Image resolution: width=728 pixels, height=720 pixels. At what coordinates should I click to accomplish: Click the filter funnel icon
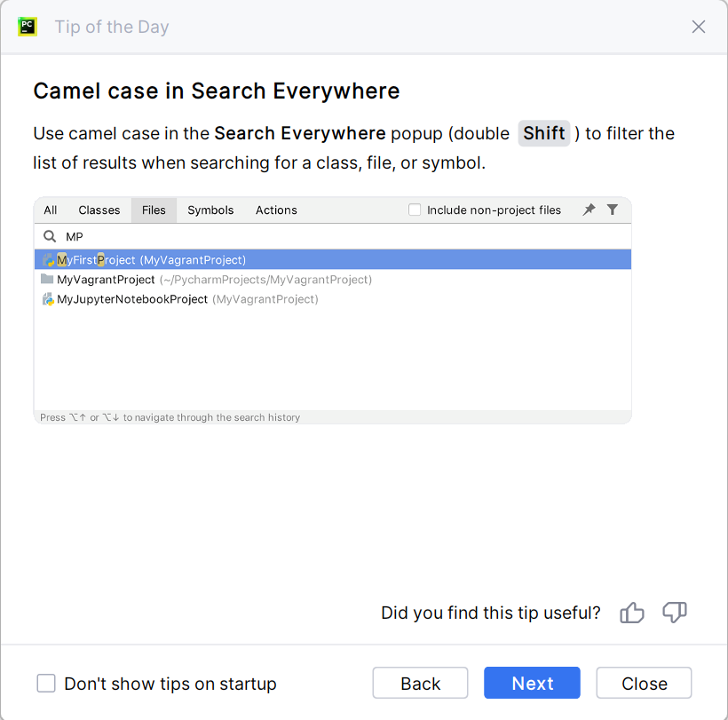coord(613,210)
